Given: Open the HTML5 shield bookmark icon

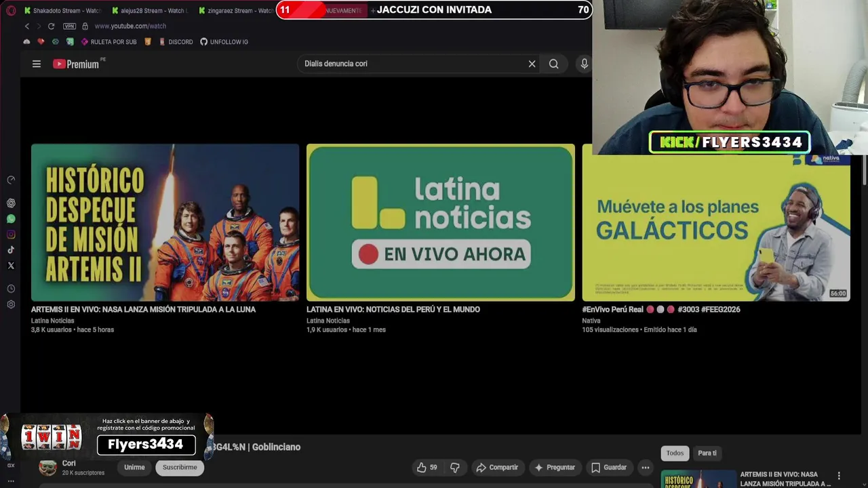Looking at the screenshot, I should tap(148, 42).
